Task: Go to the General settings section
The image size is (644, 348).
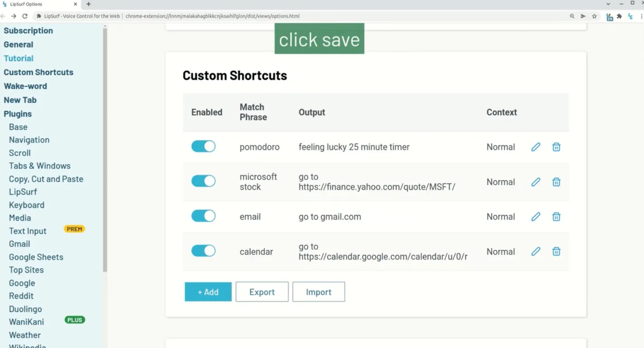Action: (x=18, y=44)
